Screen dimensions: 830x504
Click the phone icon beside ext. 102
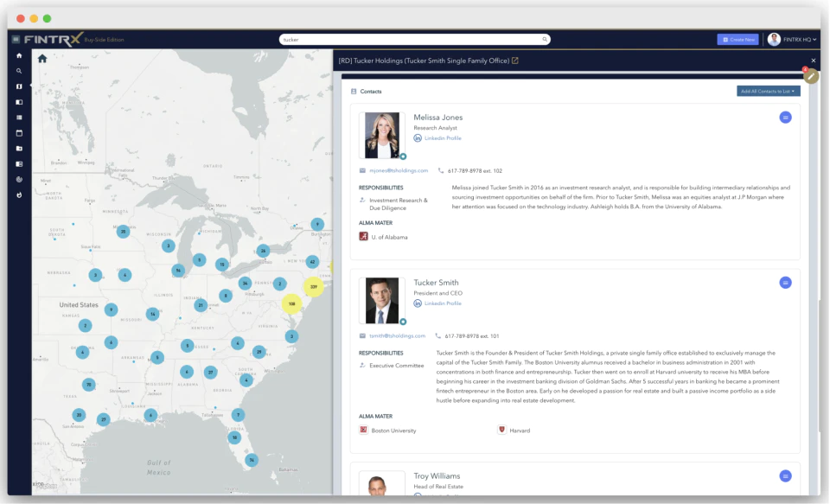pyautogui.click(x=441, y=170)
